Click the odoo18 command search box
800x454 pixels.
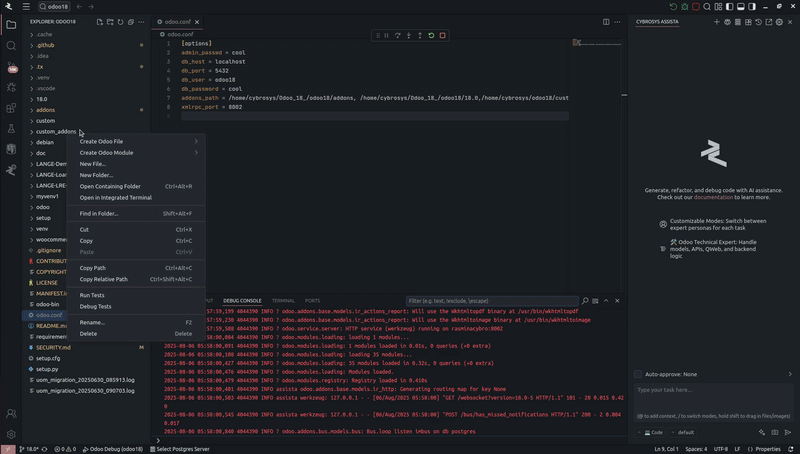coord(54,7)
